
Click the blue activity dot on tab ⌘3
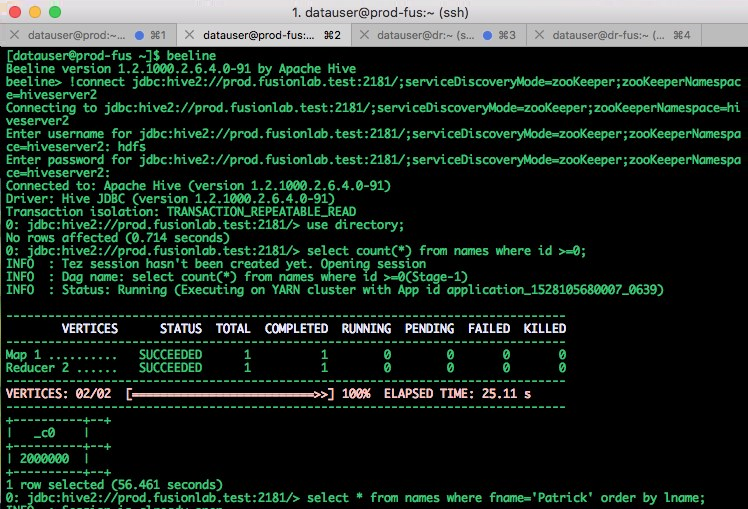[488, 35]
